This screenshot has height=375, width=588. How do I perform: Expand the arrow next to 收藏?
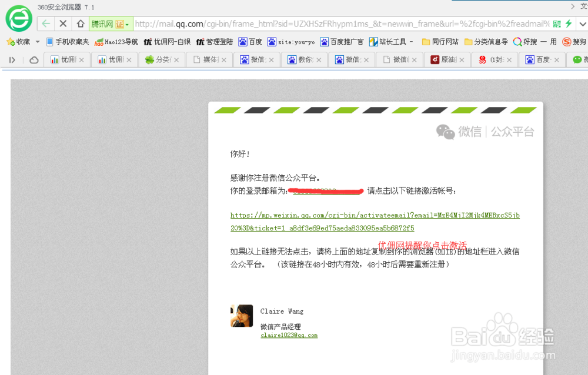tap(38, 42)
